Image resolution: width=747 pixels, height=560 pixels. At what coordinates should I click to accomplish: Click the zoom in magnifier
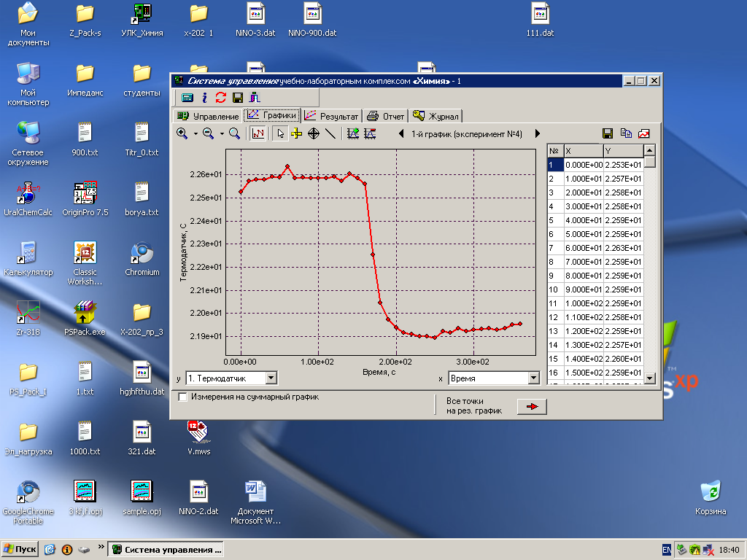click(x=182, y=134)
